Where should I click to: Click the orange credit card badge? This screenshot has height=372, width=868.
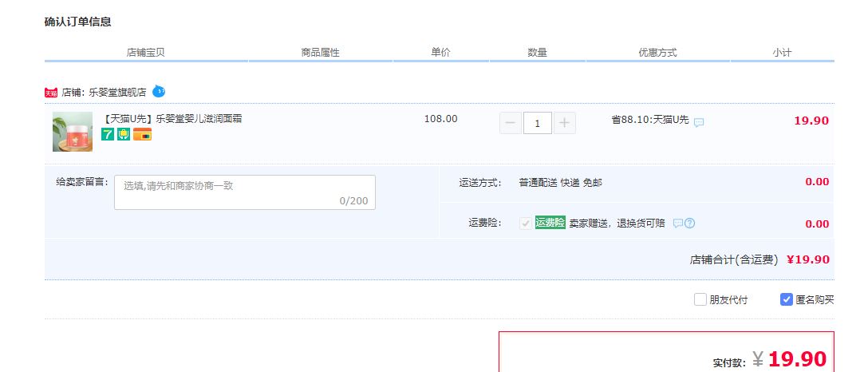(142, 134)
